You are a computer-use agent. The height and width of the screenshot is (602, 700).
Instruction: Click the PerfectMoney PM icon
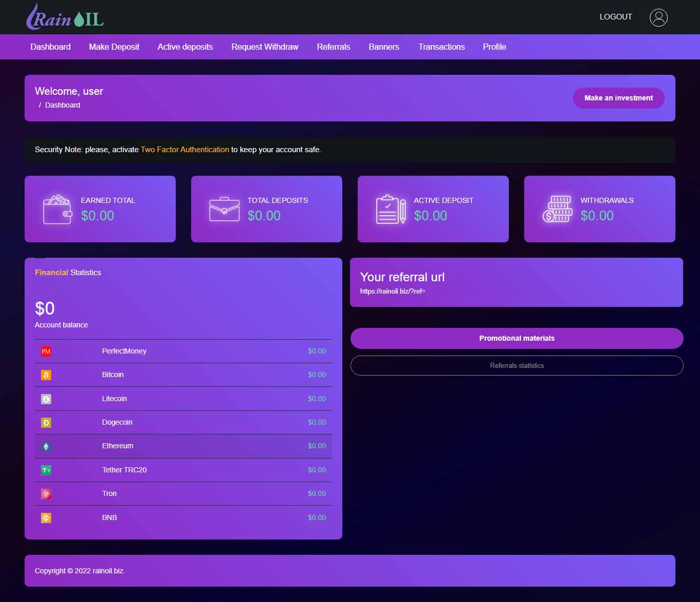coord(46,351)
